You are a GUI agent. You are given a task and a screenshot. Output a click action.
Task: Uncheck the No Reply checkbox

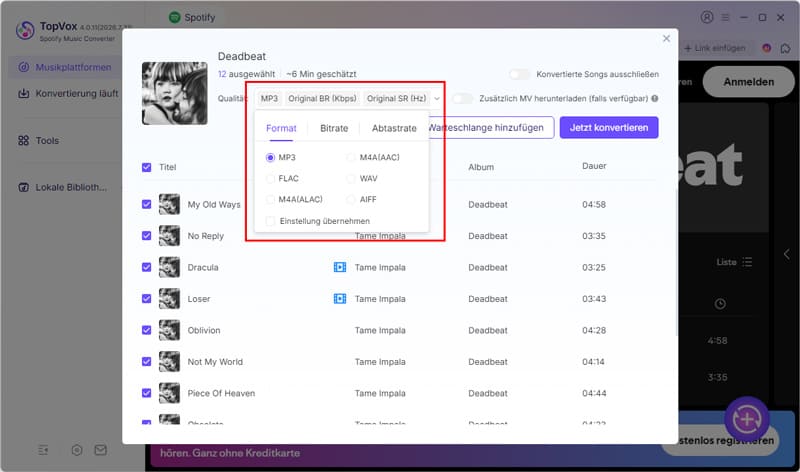(146, 236)
